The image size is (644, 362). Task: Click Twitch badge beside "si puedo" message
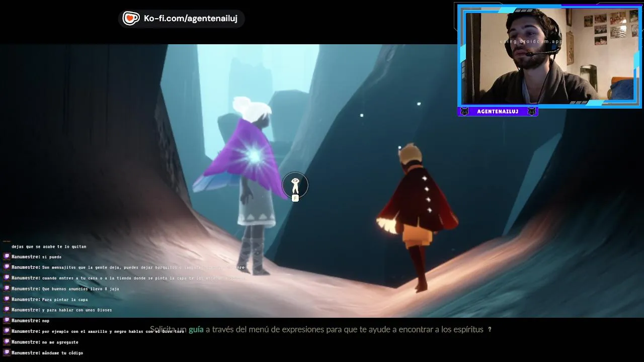pos(7,256)
